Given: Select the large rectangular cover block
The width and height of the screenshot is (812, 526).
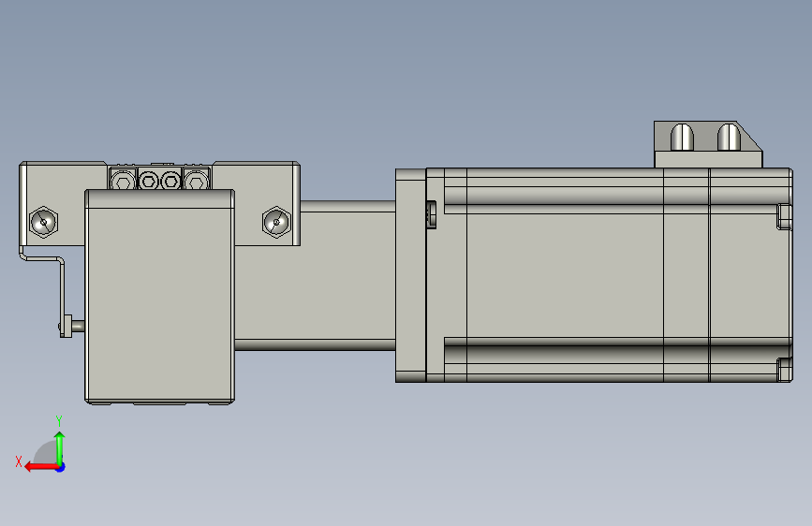Looking at the screenshot, I should point(159,297).
